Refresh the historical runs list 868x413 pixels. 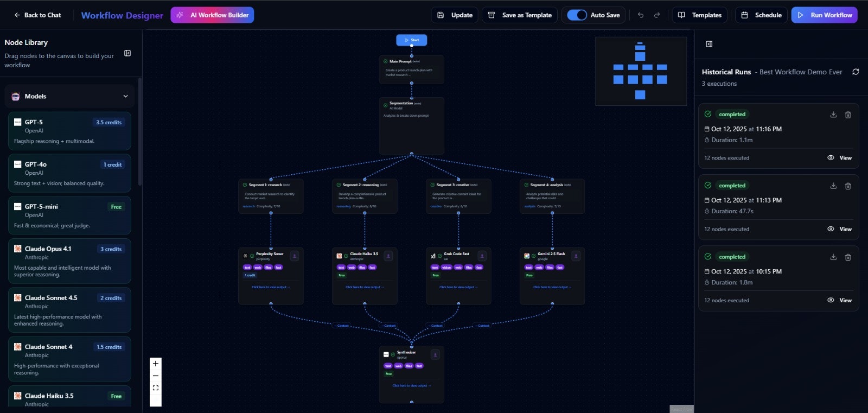click(x=856, y=72)
